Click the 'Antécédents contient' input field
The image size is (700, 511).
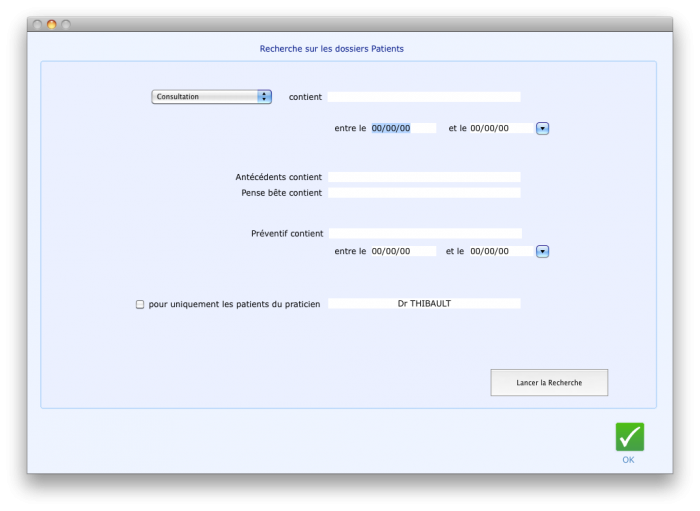click(x=424, y=177)
